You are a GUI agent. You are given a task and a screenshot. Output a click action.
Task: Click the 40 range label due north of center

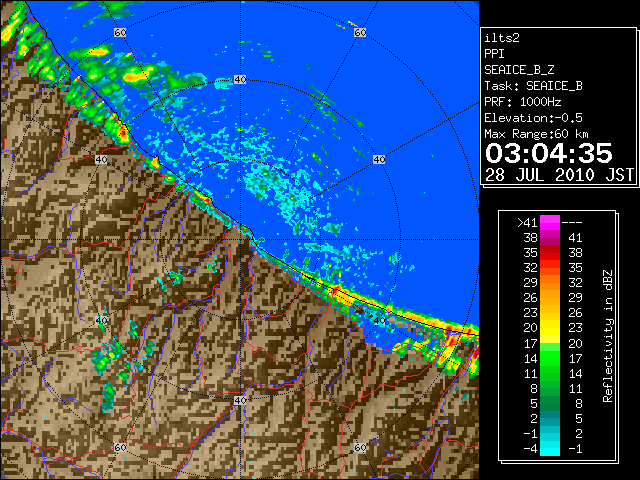pyautogui.click(x=240, y=80)
